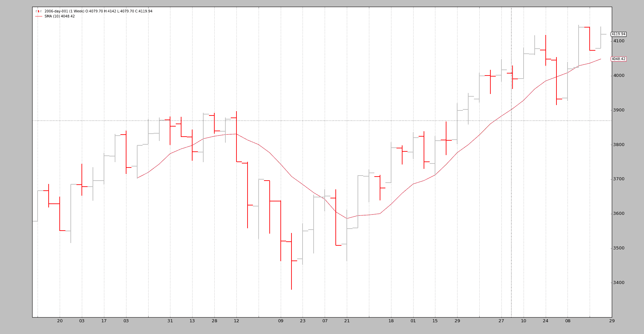The width and height of the screenshot is (644, 334).
Task: Click the 20 date label on x-axis
Action: pos(60,321)
